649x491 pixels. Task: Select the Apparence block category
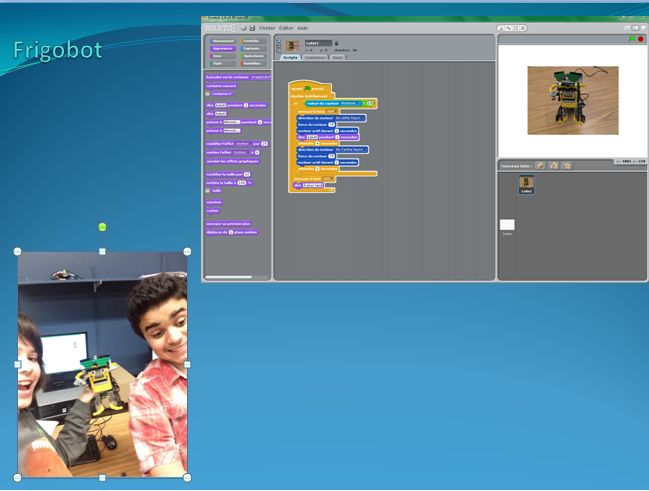[223, 48]
